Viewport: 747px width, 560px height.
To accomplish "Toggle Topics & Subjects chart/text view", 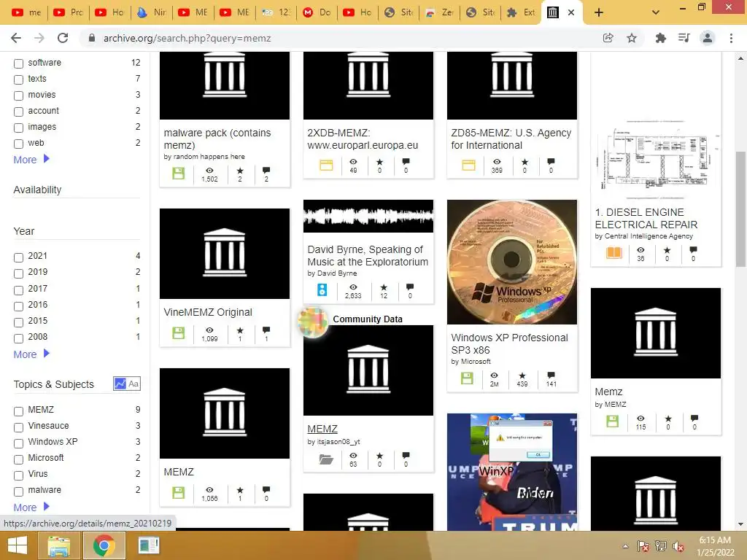I will [x=127, y=384].
